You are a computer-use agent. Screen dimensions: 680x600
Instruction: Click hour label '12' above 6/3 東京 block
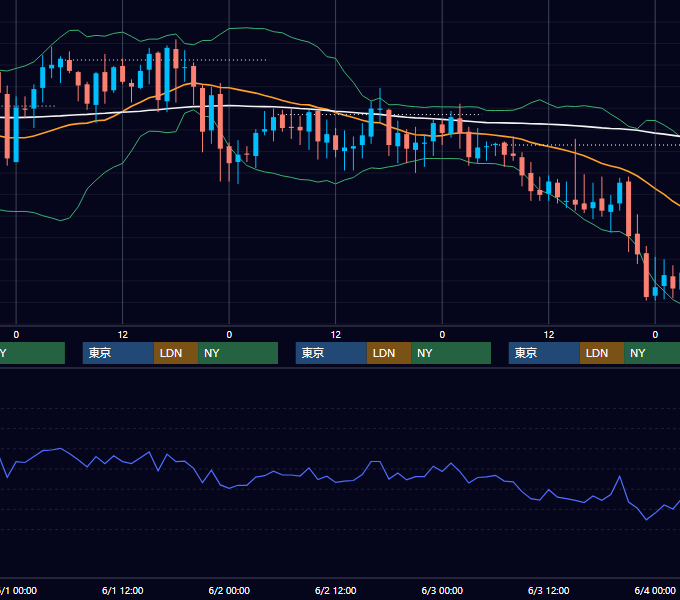click(549, 335)
